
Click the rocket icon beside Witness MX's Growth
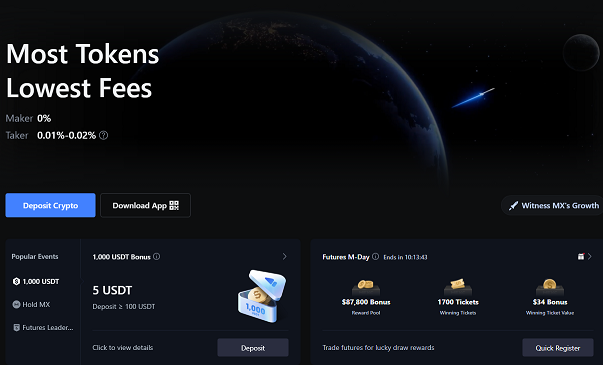click(x=513, y=206)
